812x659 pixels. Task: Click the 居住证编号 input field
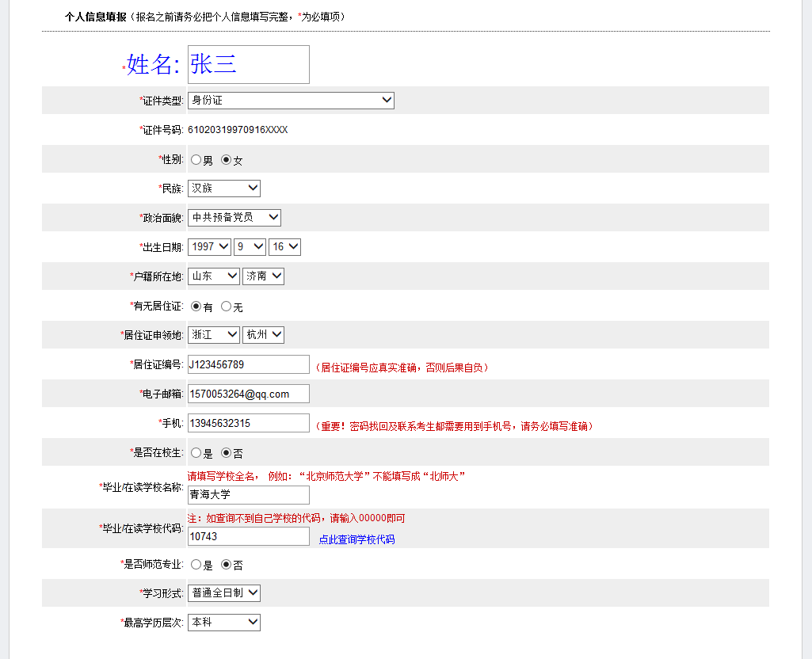pos(248,364)
